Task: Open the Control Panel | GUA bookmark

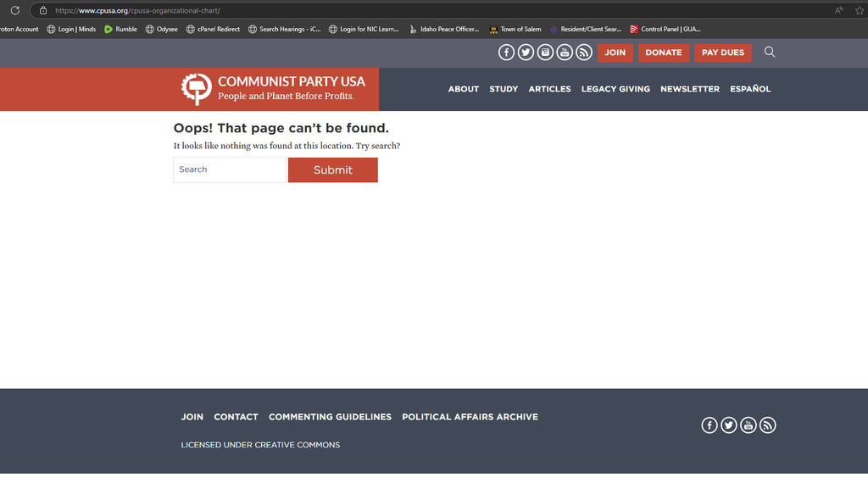Action: click(665, 29)
